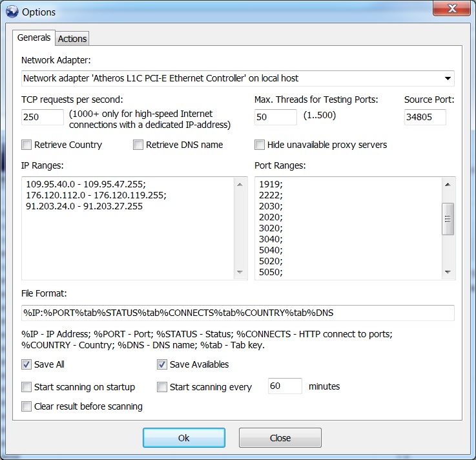
Task: Click the Max. Threads for Testing Ports field
Action: pos(275,117)
